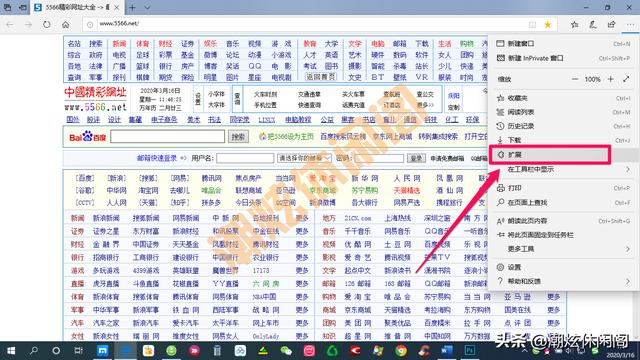
Task: Open 阅读列表 from the menu
Action: (x=563, y=112)
